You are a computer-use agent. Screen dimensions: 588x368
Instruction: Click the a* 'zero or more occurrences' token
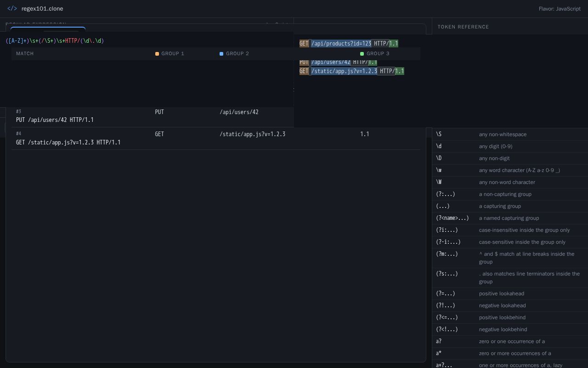510,353
